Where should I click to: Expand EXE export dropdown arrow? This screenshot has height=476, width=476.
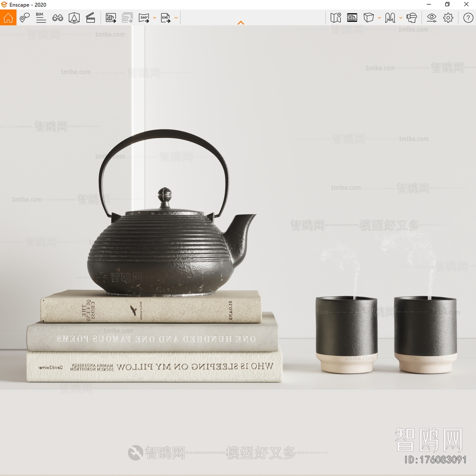[x=176, y=18]
